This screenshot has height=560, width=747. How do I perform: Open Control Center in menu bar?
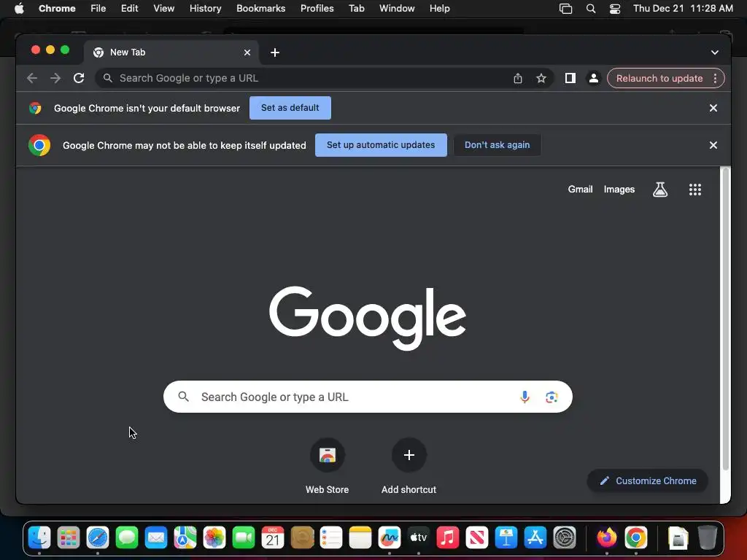pos(615,9)
